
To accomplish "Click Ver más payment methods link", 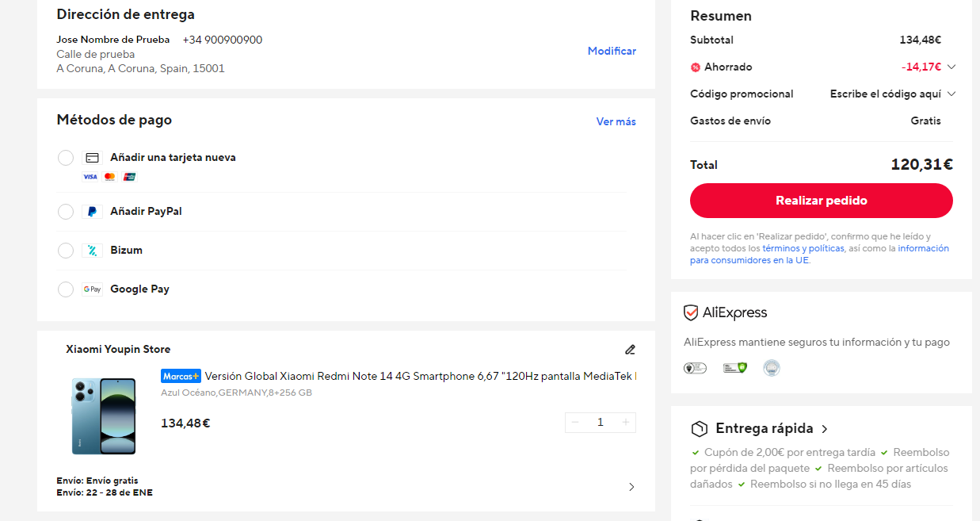I will (616, 121).
